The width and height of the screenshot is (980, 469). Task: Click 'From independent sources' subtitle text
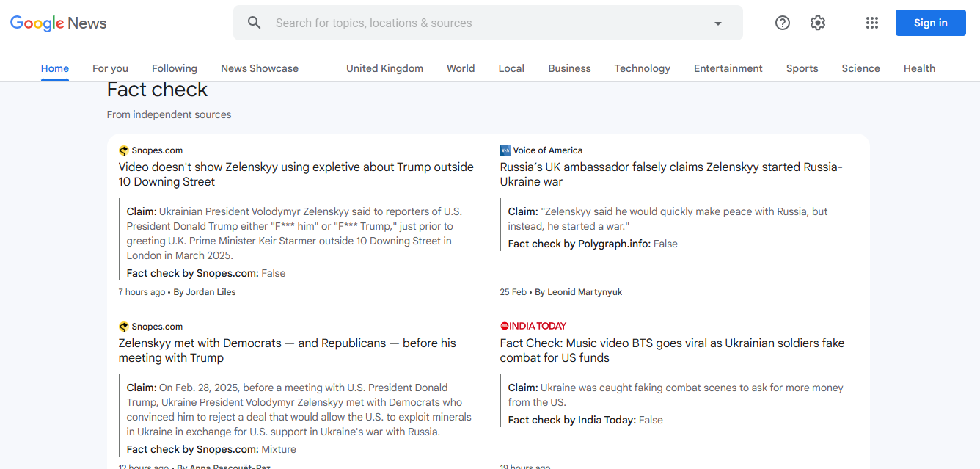point(169,114)
